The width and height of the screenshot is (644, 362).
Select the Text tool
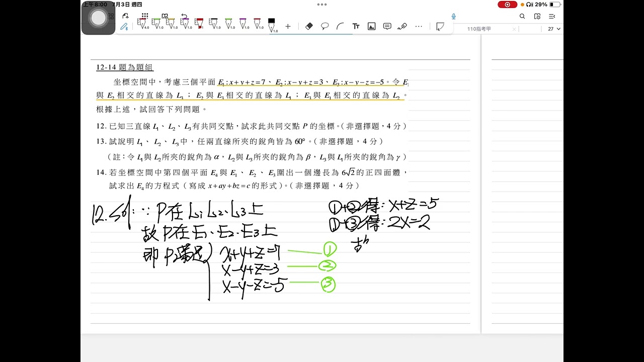click(356, 26)
